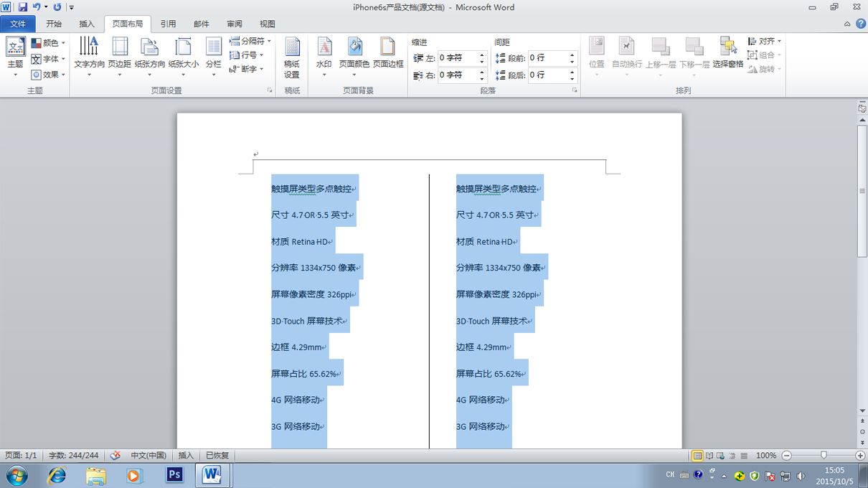
Task: Minimize the ribbon with caret icon
Action: pyautogui.click(x=848, y=24)
